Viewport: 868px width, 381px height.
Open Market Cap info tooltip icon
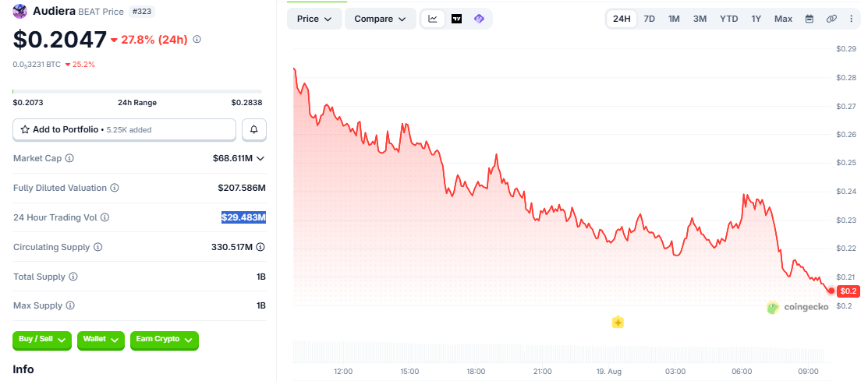tap(69, 159)
